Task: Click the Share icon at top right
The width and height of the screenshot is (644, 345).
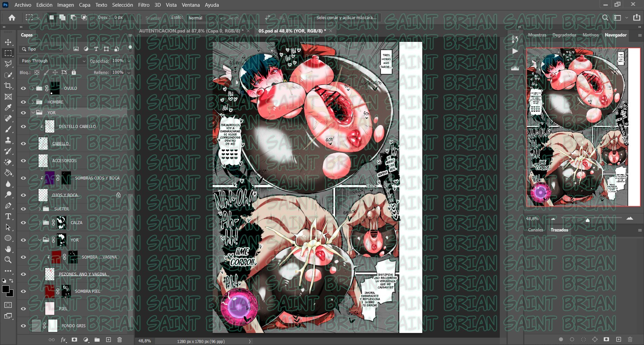Action: (x=637, y=17)
